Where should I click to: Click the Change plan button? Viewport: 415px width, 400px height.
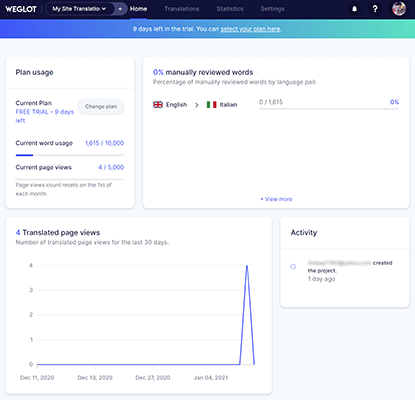pos(101,107)
